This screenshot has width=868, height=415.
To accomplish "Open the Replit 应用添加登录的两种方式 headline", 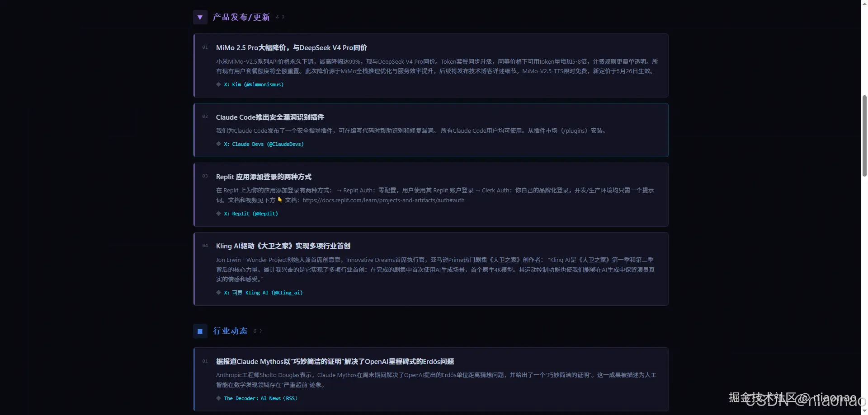I will [x=264, y=177].
